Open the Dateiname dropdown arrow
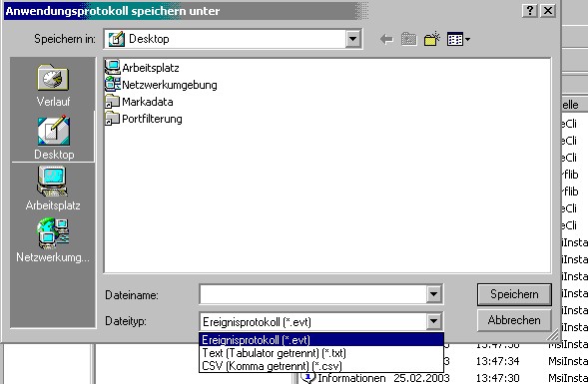The height and width of the screenshot is (384, 588). [433, 294]
